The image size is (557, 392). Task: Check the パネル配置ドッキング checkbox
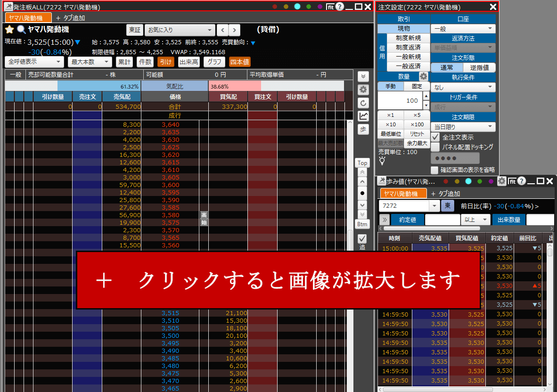(435, 147)
